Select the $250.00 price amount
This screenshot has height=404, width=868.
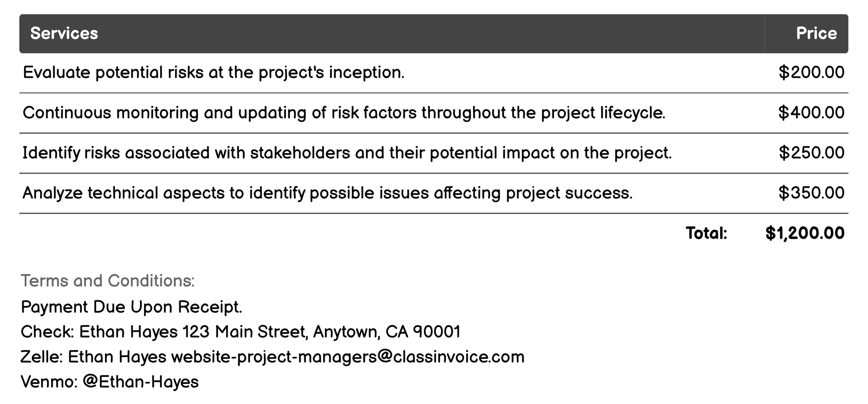coord(811,153)
